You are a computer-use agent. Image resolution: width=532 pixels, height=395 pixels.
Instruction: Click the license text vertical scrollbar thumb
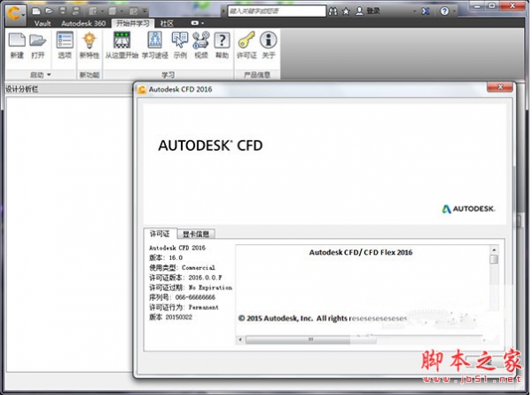tap(495, 259)
